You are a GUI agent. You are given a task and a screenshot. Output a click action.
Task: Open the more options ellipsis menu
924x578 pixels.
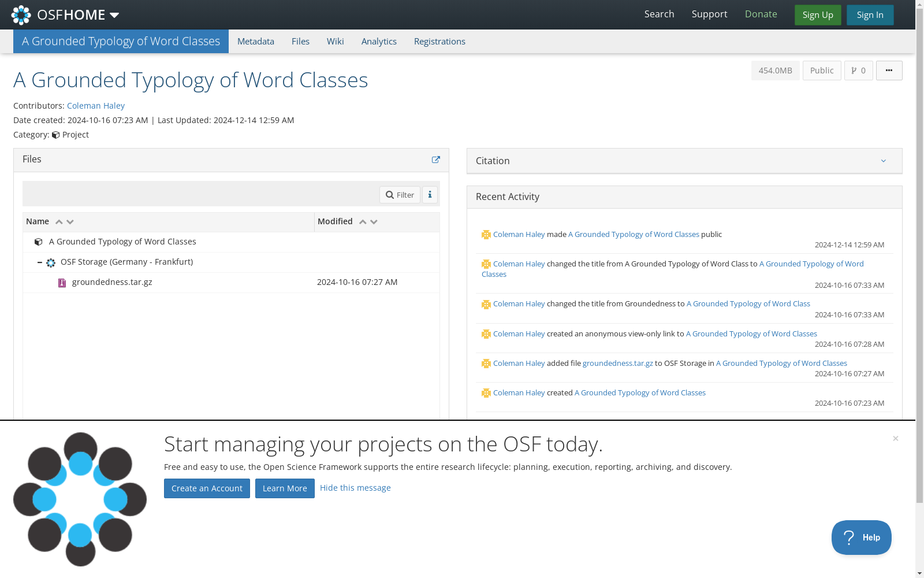pos(889,71)
